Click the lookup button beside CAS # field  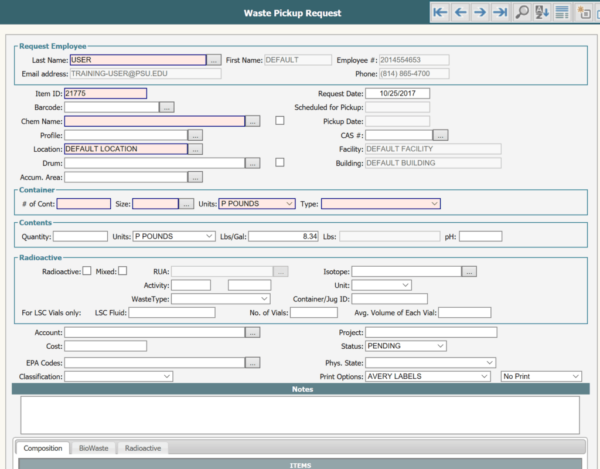click(x=440, y=135)
